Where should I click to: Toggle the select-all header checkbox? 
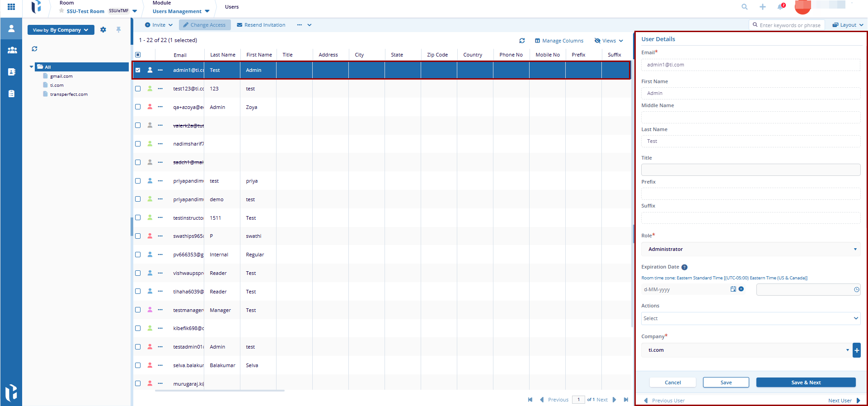[x=138, y=55]
